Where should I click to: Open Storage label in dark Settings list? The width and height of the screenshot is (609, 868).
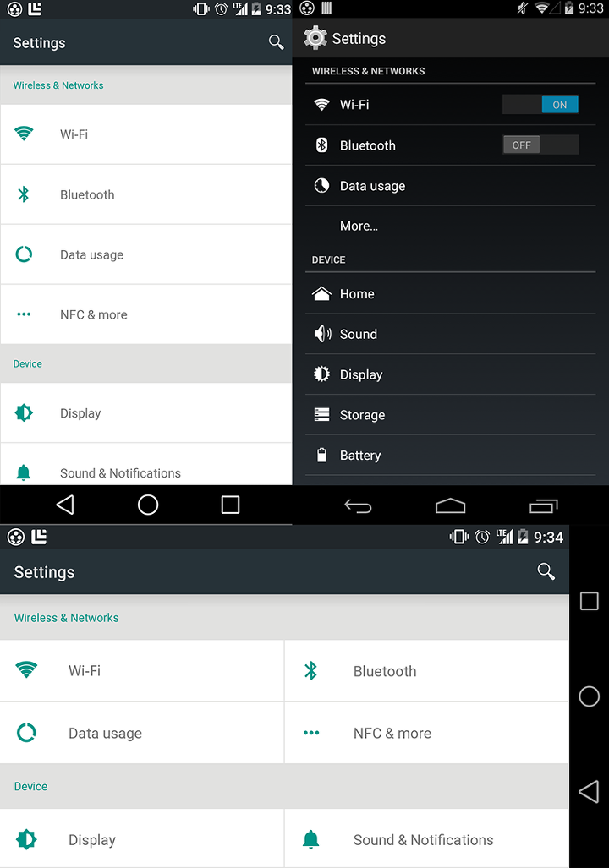pyautogui.click(x=362, y=415)
